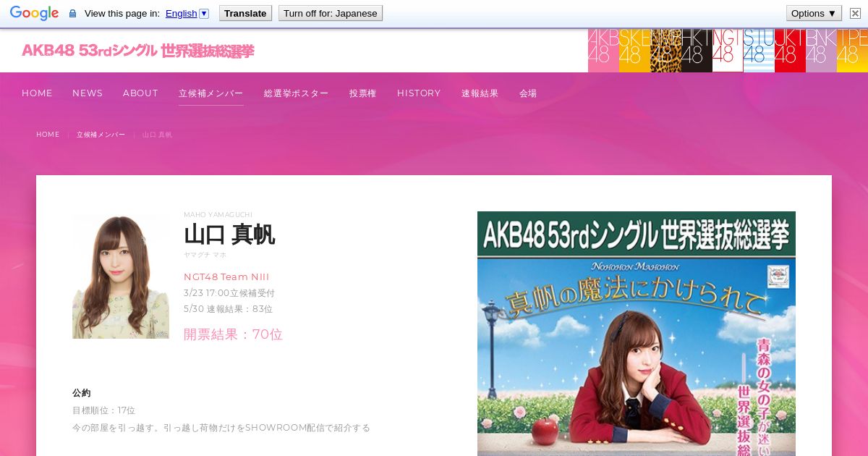Open the NEWS menu item
The width and height of the screenshot is (868, 456).
tap(88, 93)
